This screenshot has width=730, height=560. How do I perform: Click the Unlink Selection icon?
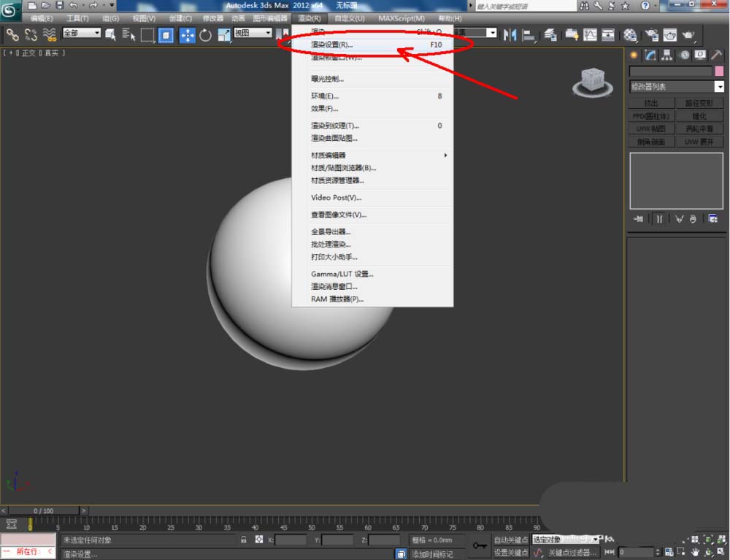pyautogui.click(x=31, y=34)
